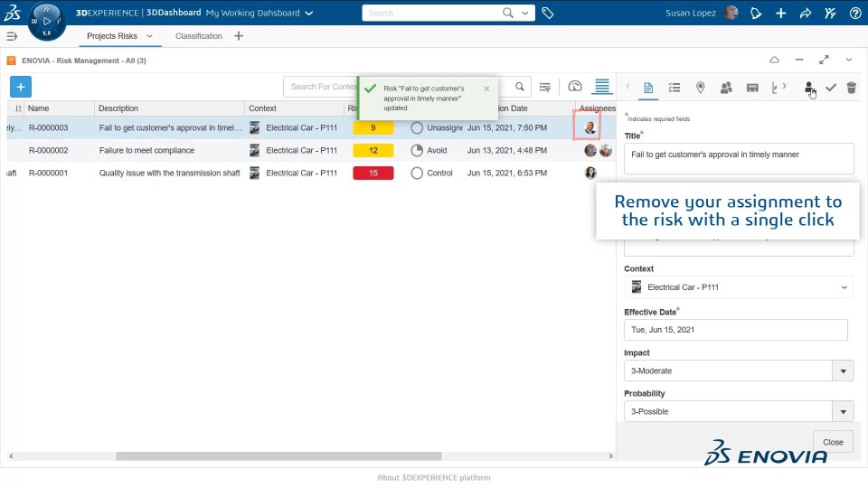Image resolution: width=868 pixels, height=488 pixels.
Task: Open the assignees people icon
Action: point(726,88)
